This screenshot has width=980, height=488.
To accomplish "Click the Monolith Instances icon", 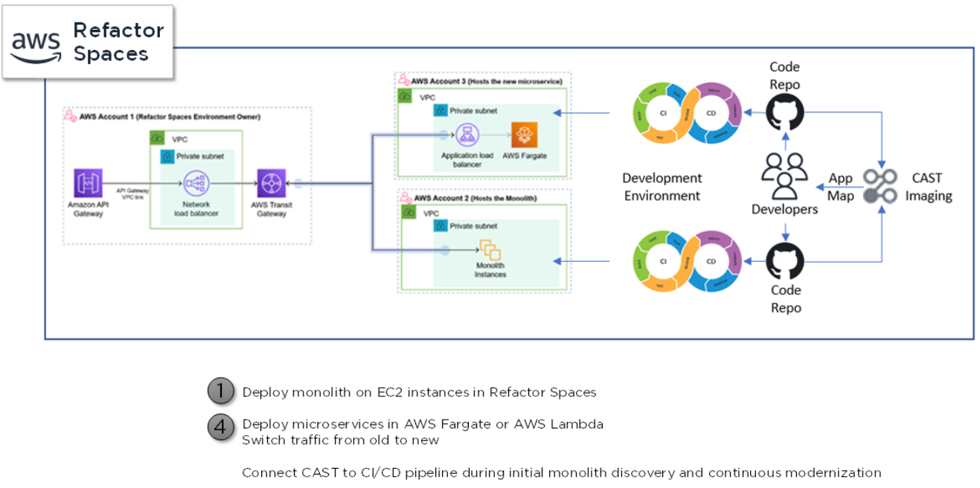I will pos(490,249).
